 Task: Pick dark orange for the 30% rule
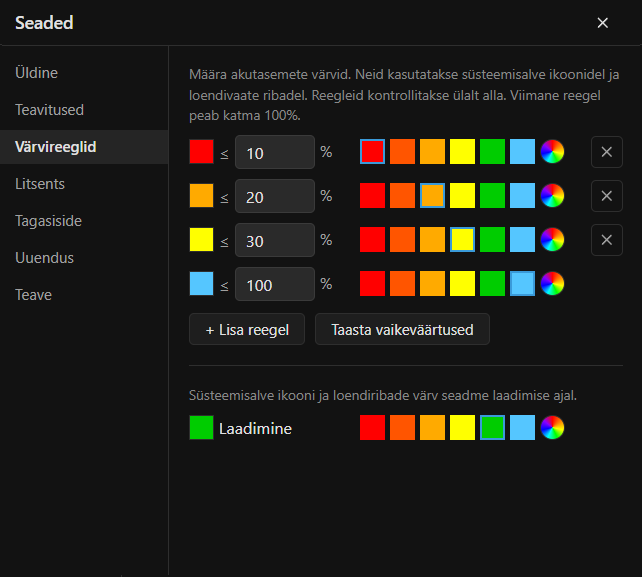402,240
